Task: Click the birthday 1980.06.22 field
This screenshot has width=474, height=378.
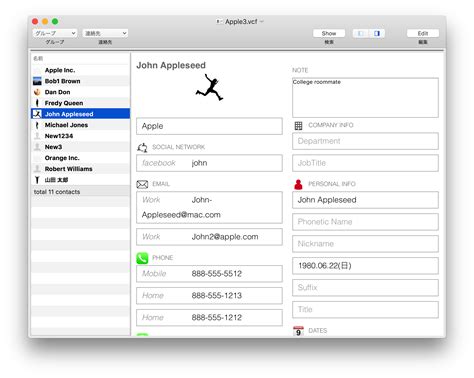Action: [x=365, y=266]
